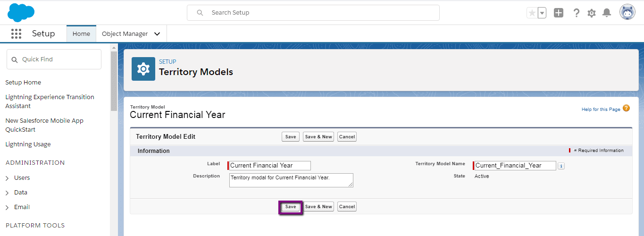Open the help question mark icon
644x236 pixels.
coord(576,13)
